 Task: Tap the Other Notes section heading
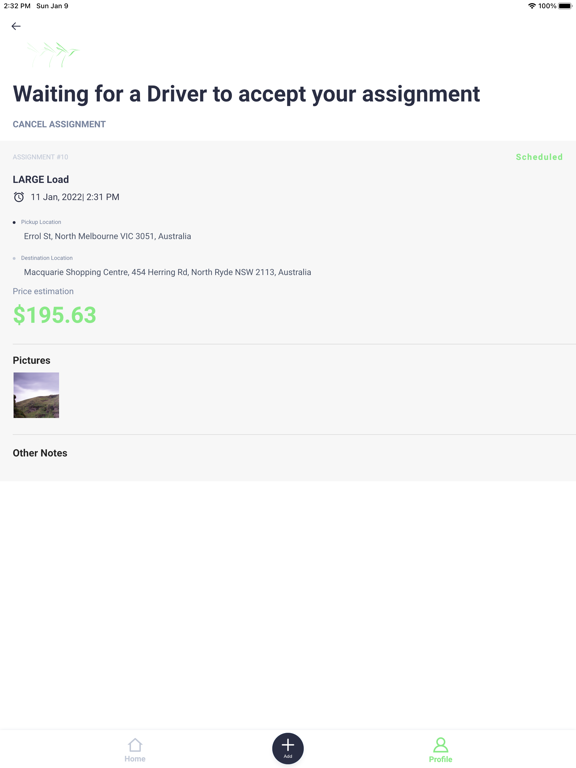tap(40, 453)
